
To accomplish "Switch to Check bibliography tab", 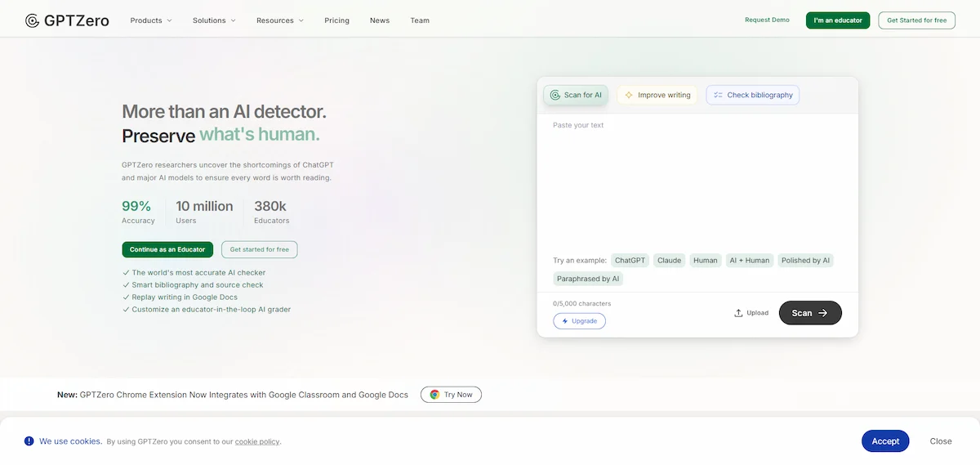I will point(752,95).
